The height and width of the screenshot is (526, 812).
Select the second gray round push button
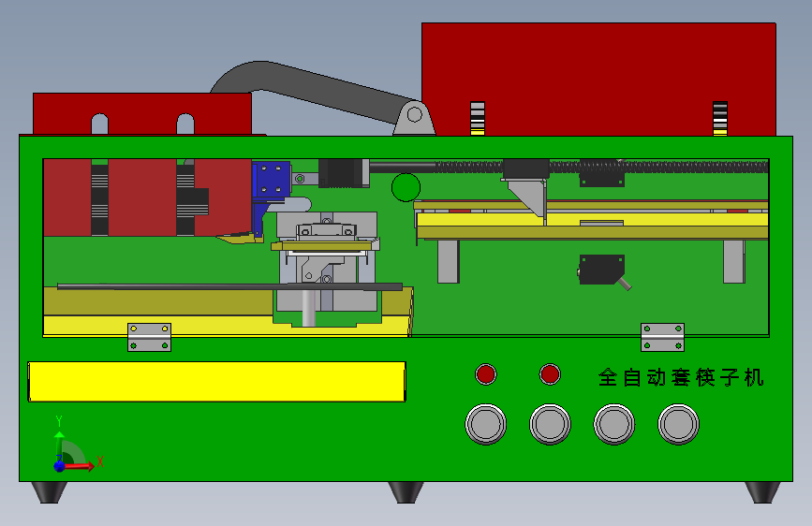pos(550,424)
